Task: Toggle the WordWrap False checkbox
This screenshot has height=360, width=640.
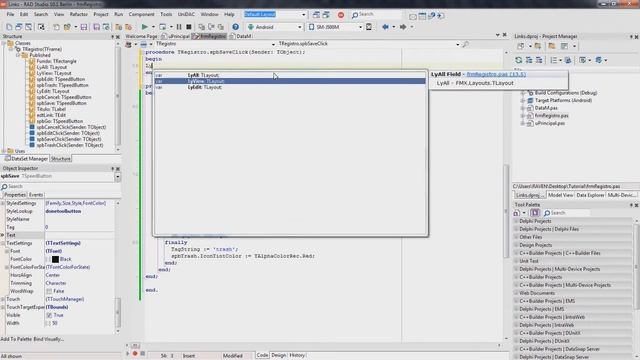Action: point(49,291)
